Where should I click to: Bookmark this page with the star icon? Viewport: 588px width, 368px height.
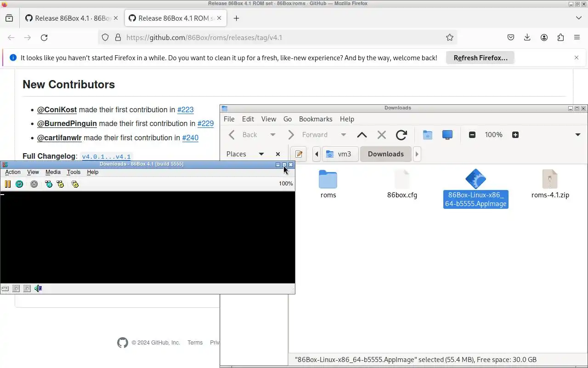[x=450, y=38]
